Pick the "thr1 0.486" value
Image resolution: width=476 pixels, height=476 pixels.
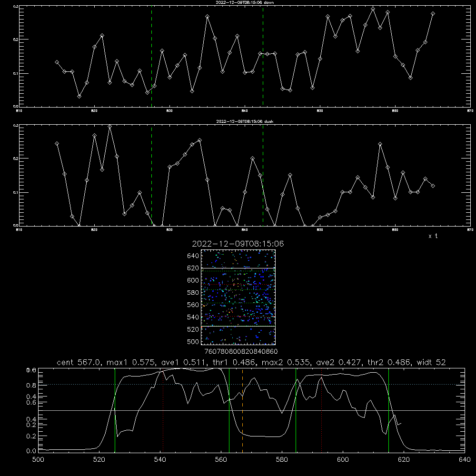coord(233,362)
